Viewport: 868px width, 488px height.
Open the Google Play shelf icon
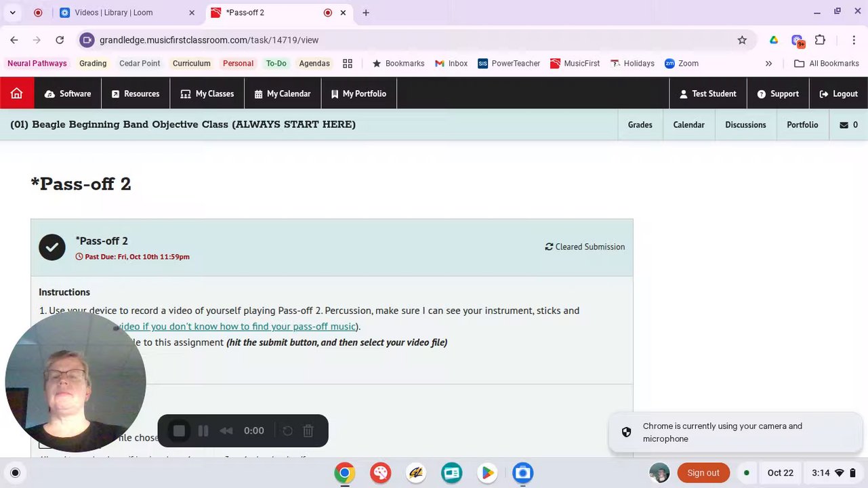tap(487, 472)
